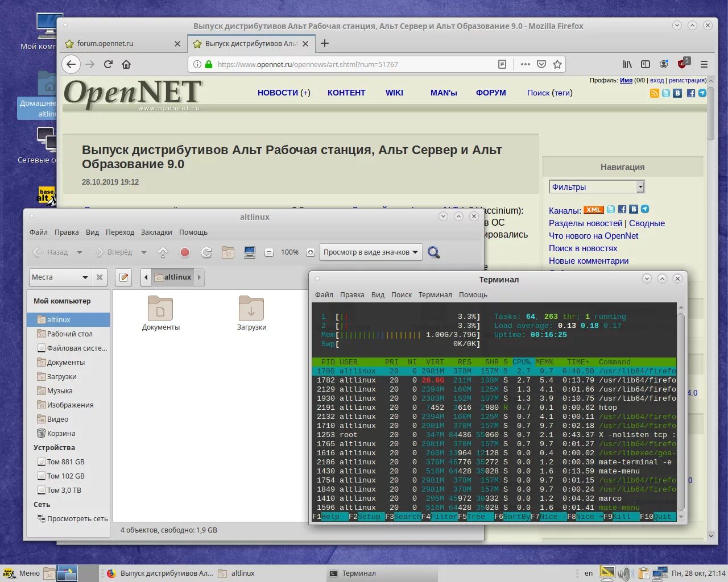This screenshot has width=728, height=582.
Task: Open 'Меню' start button in taskbar
Action: pos(22,573)
